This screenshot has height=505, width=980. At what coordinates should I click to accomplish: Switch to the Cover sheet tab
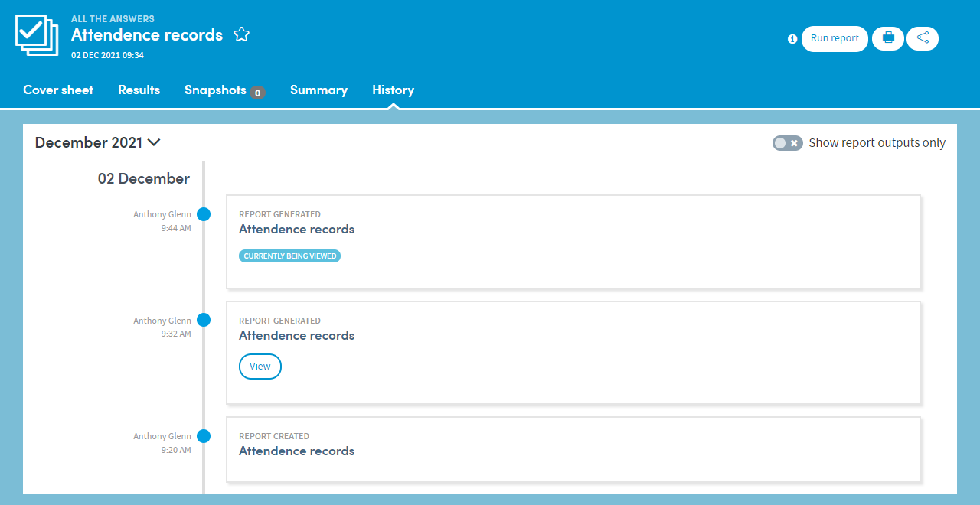[x=58, y=90]
